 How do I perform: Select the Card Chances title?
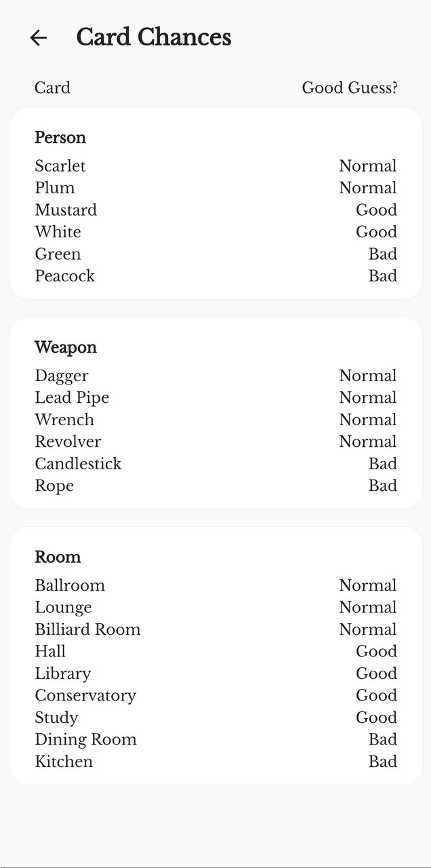point(154,37)
